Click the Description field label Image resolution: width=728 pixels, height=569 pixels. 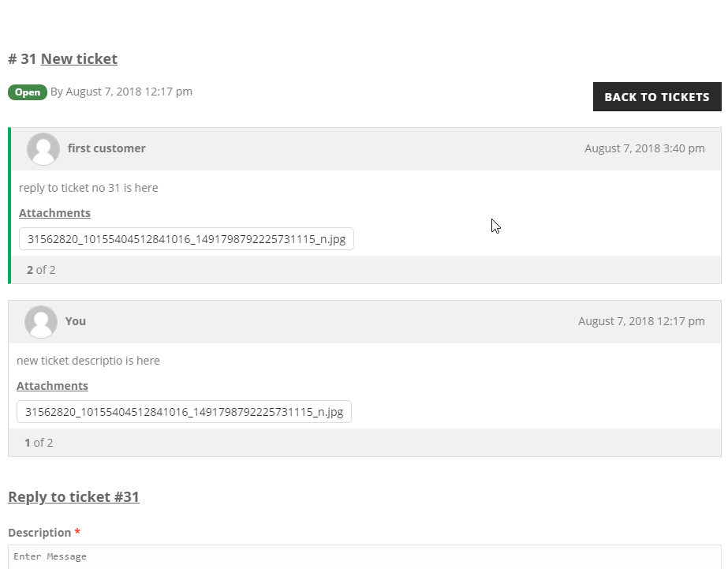click(39, 533)
